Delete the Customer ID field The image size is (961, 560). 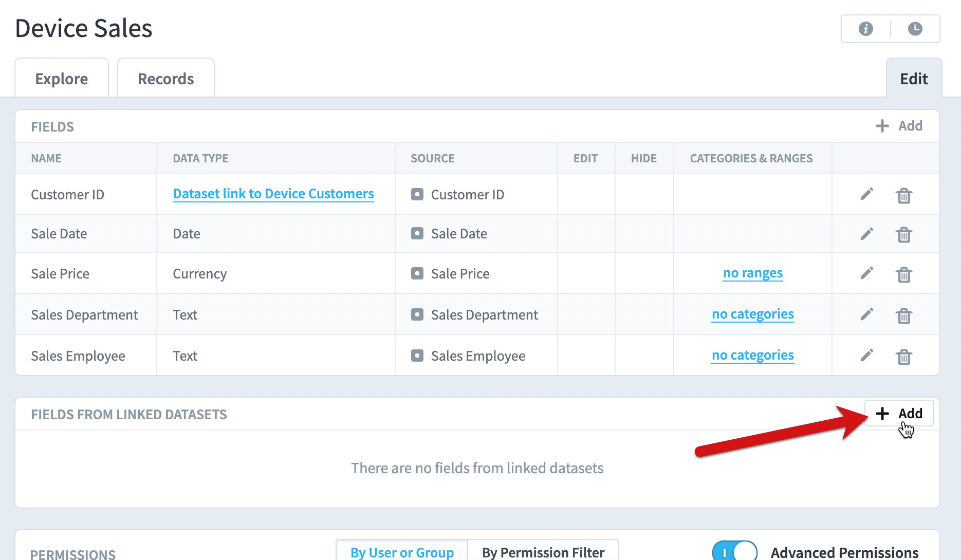coord(904,195)
